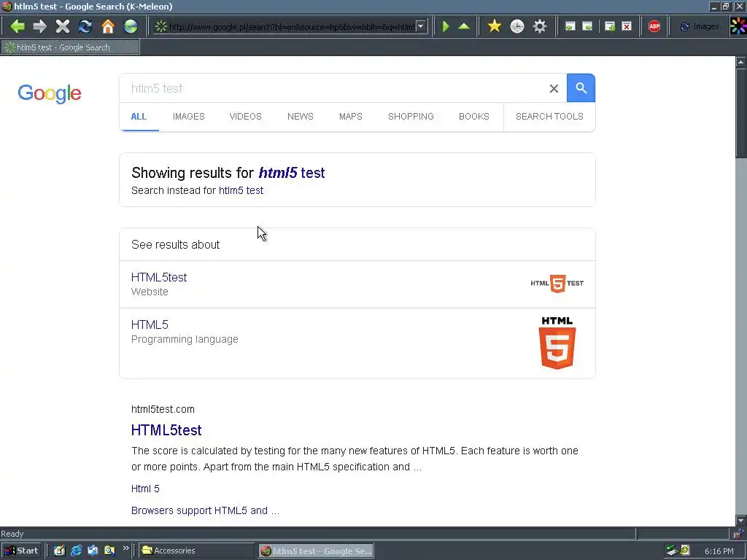The image size is (747, 560).
Task: Click the corrected 'html5 test' link
Action: [292, 173]
